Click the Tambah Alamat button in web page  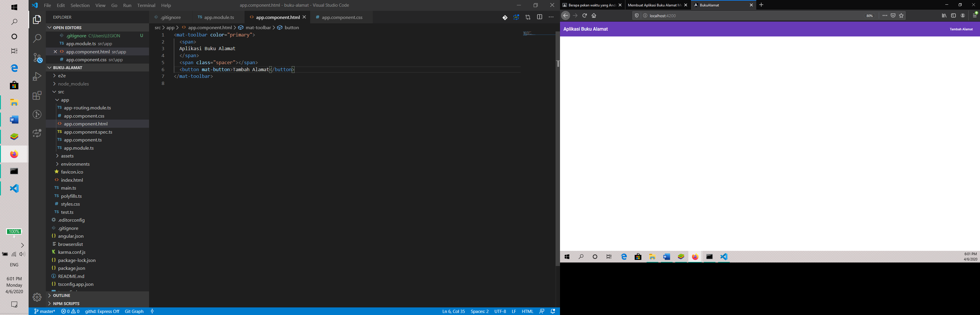pos(961,29)
